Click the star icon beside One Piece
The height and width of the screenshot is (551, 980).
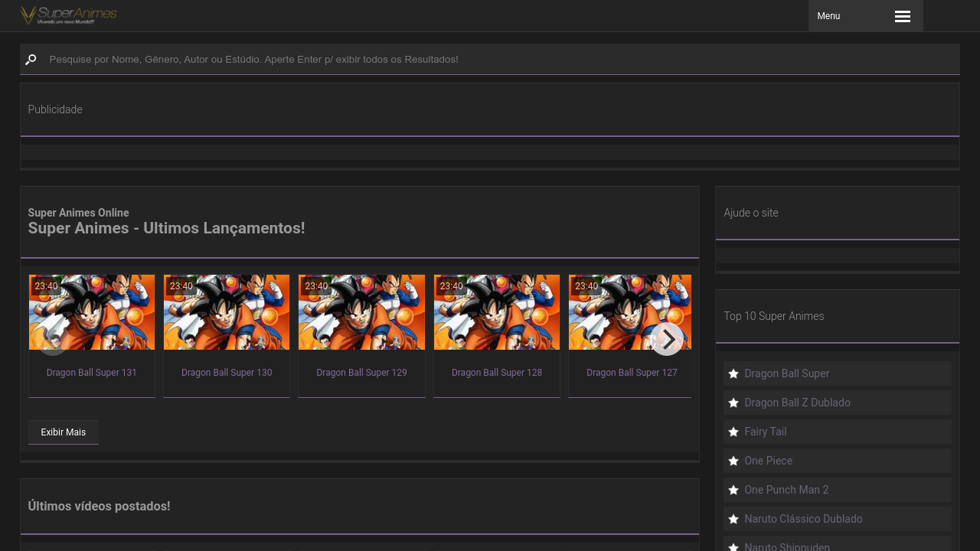tap(733, 461)
